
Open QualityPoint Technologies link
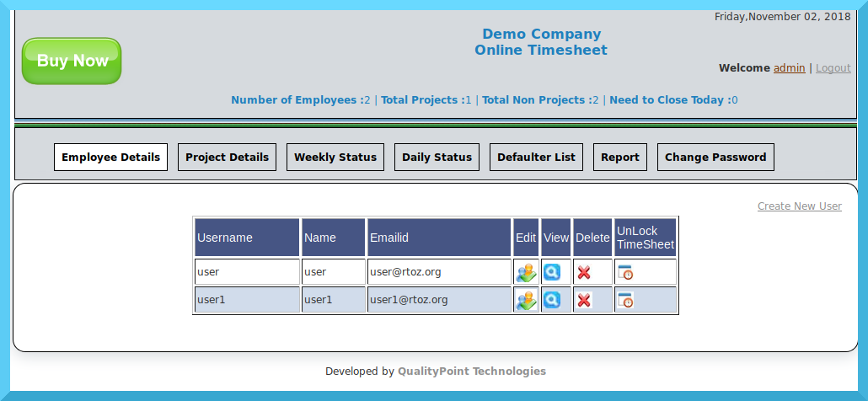(472, 372)
